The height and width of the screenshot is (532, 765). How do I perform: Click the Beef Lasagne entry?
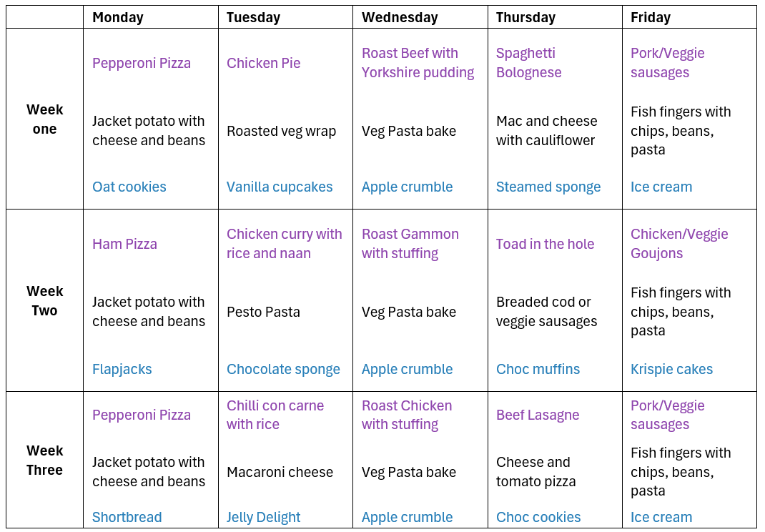point(538,415)
